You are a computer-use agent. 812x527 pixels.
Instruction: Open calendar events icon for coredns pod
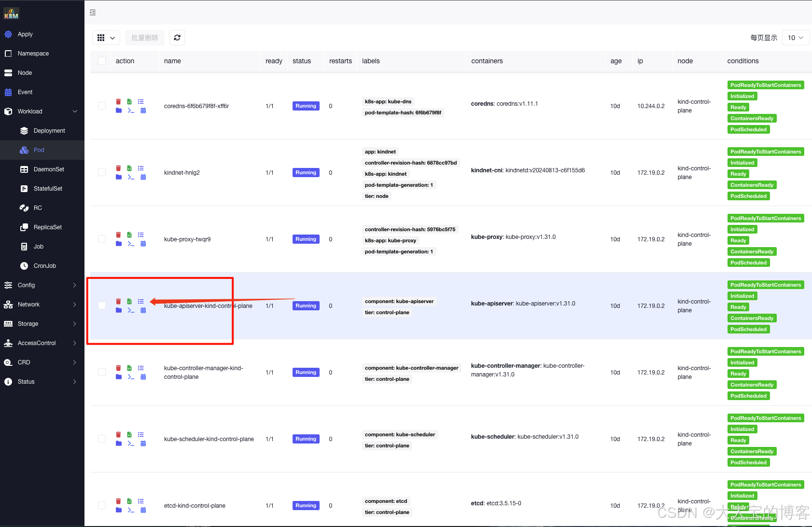click(143, 111)
